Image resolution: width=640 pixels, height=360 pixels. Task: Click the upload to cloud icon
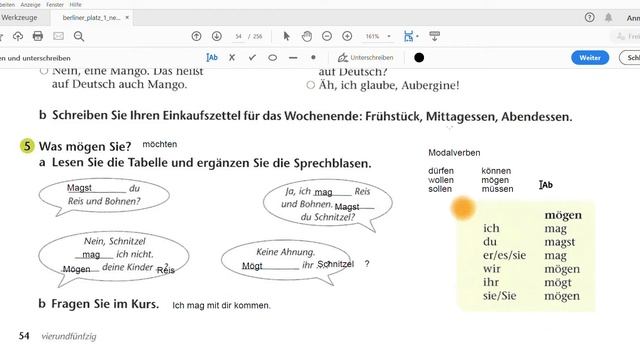coord(18,36)
